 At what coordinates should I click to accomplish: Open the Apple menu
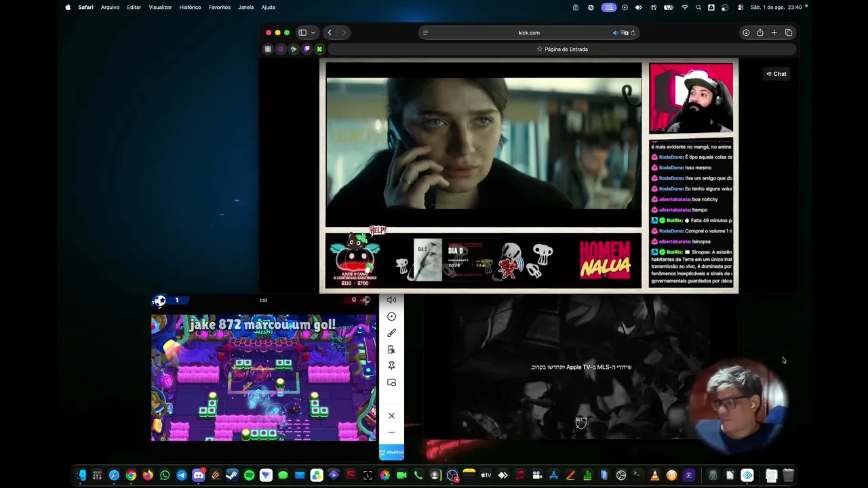click(68, 7)
